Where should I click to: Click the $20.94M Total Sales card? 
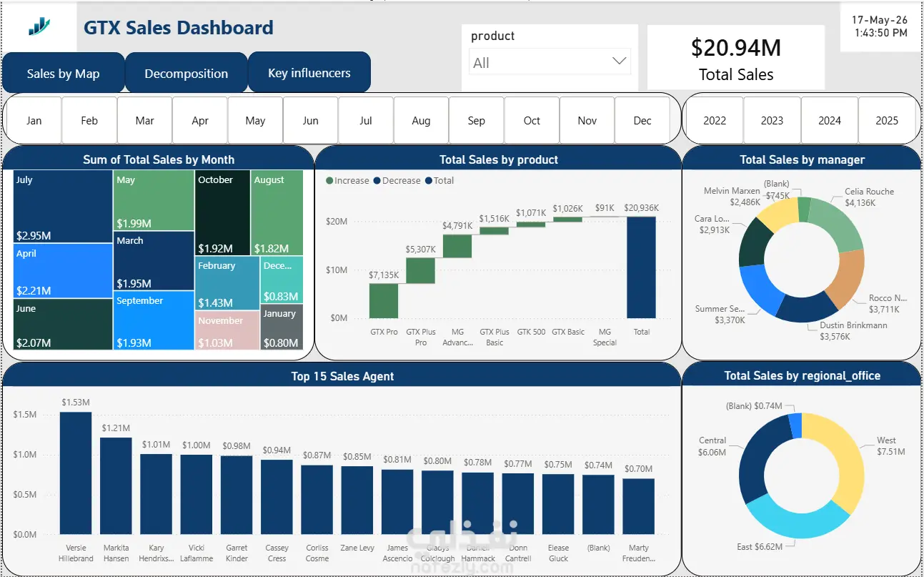tap(736, 58)
